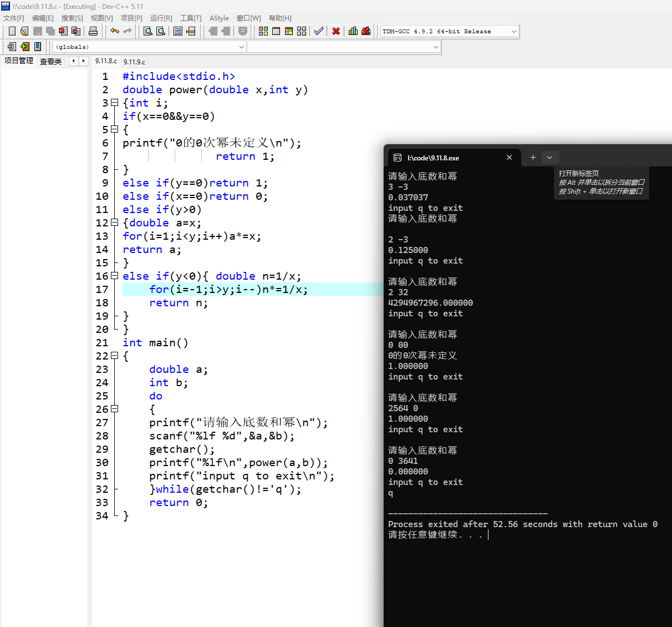Click '0.037037' in the terminal output
672x627 pixels.
[x=408, y=198]
